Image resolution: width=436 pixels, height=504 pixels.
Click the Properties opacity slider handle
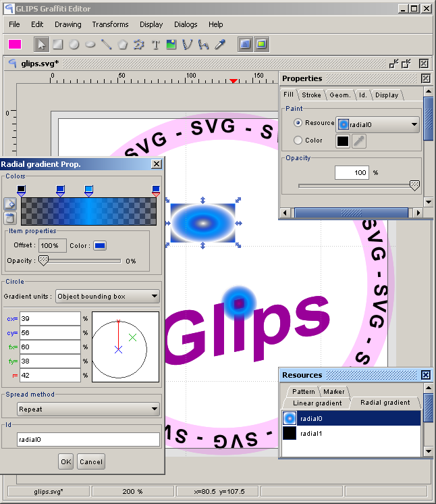point(415,185)
